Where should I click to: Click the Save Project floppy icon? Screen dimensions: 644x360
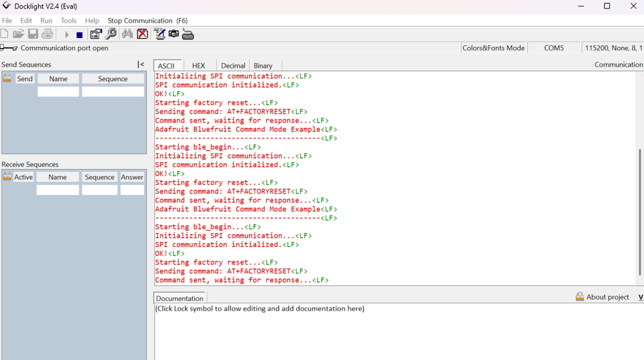pos(33,34)
